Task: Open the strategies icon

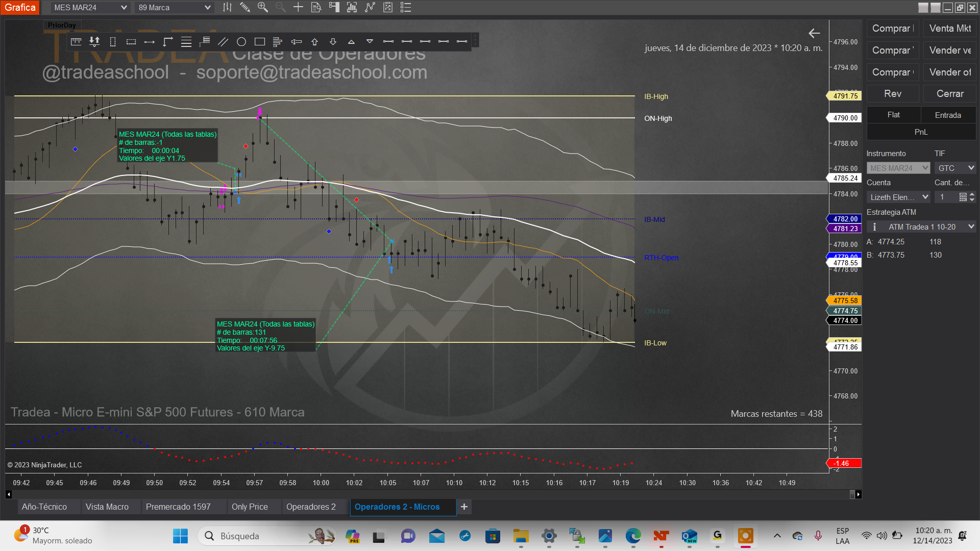Action: (370, 7)
